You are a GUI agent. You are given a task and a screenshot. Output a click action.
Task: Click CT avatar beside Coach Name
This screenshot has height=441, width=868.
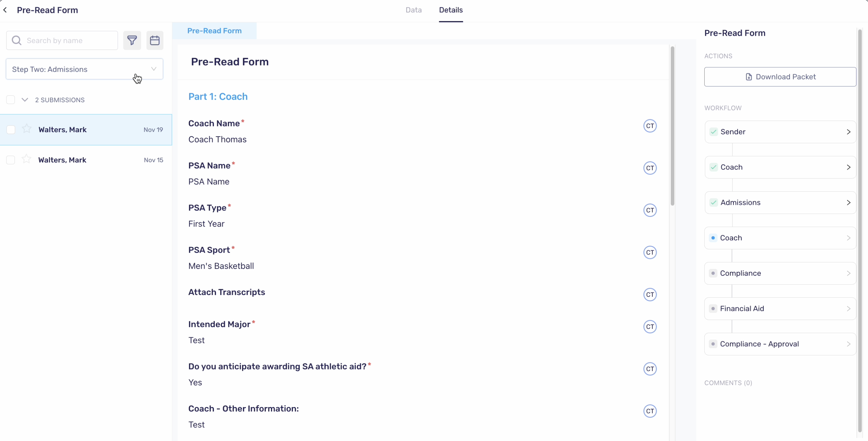[650, 126]
